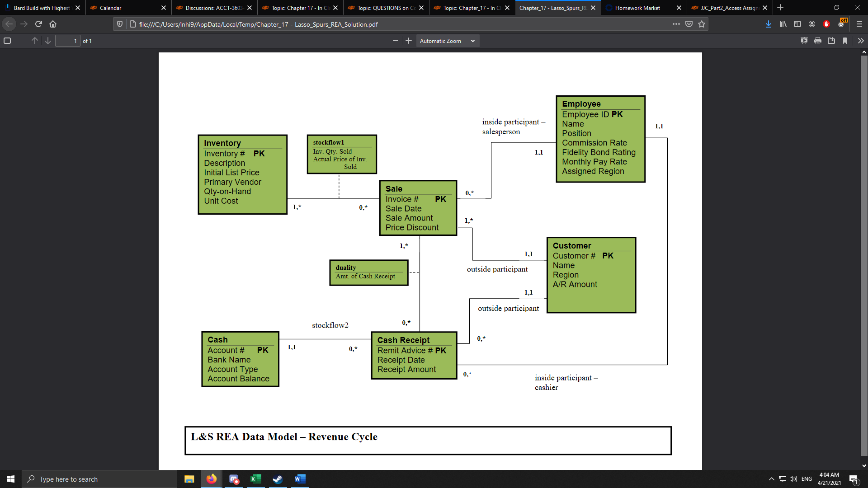This screenshot has height=488, width=868.
Task: Open the Automatic Zoom dropdown
Action: tap(447, 41)
